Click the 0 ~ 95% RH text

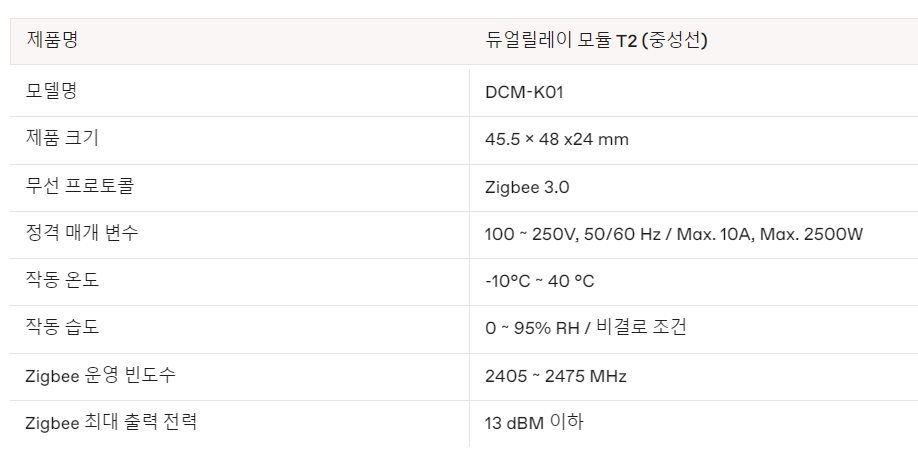pos(531,328)
